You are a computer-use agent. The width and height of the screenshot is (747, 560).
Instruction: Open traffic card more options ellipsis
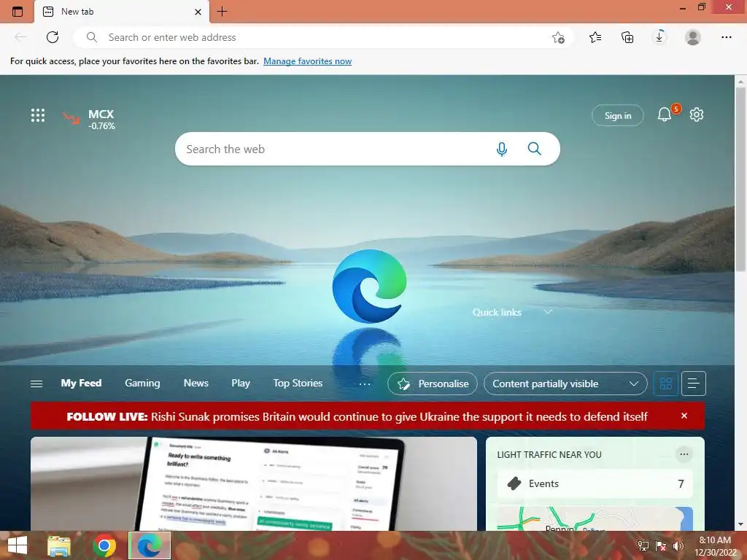(x=684, y=454)
